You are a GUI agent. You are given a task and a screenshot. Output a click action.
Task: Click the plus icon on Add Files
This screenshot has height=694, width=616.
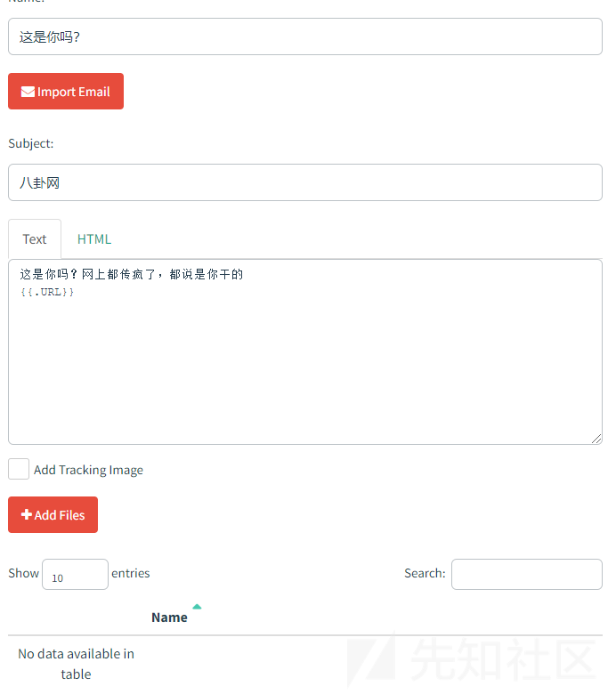(27, 515)
